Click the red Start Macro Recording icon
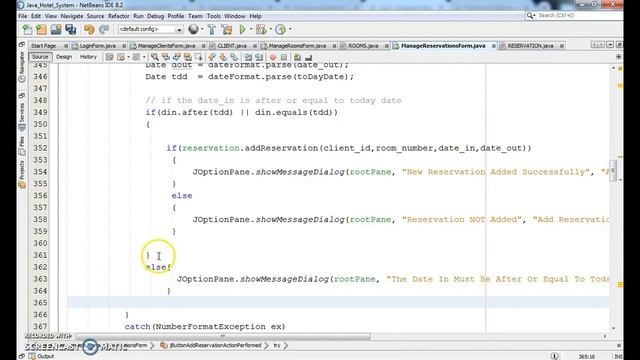This screenshot has width=640, height=360. [x=273, y=57]
